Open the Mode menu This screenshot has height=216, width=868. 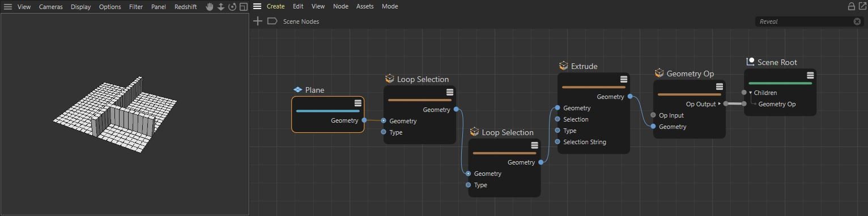click(390, 6)
